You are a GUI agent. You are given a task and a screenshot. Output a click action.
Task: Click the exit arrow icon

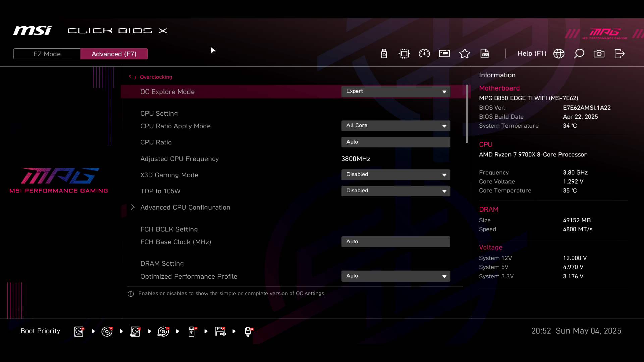[619, 54]
